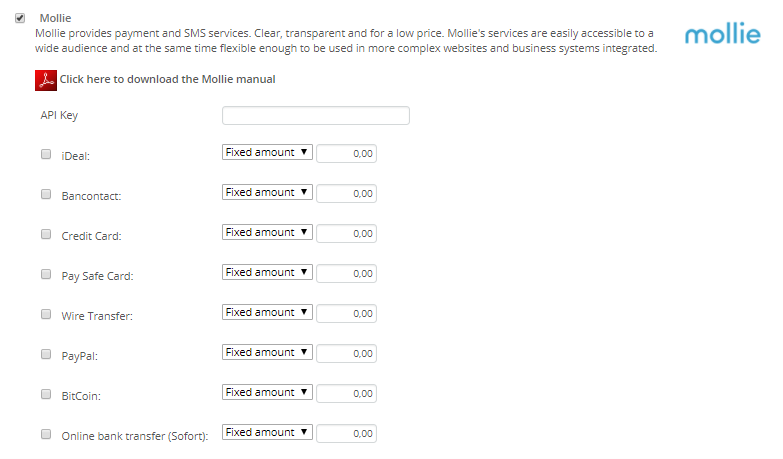Tick the Bancontact checkbox
Image resolution: width=783 pixels, height=459 pixels.
click(46, 194)
